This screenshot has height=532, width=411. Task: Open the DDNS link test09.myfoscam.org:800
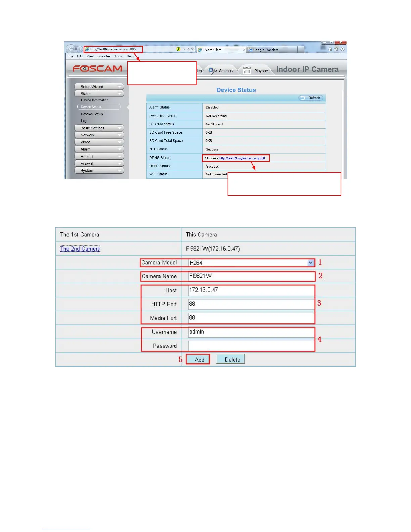tap(242, 158)
